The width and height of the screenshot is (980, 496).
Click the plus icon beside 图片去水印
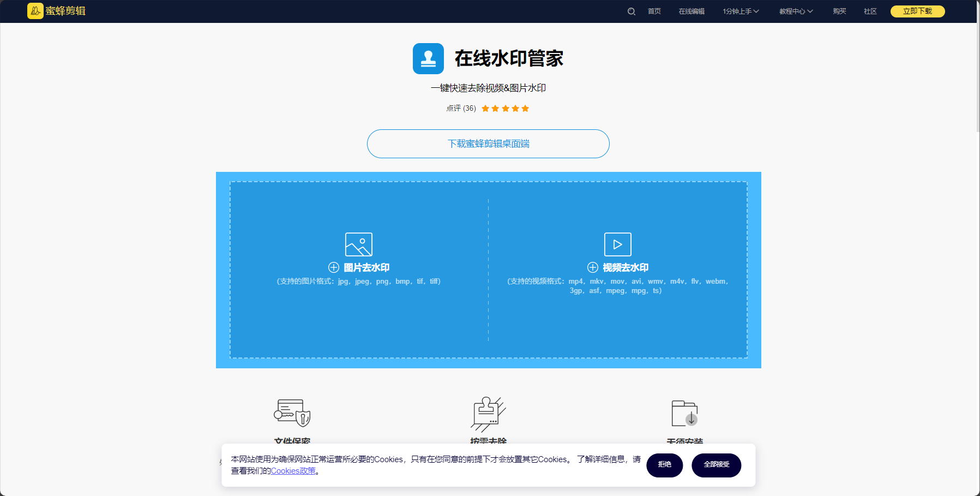point(334,267)
